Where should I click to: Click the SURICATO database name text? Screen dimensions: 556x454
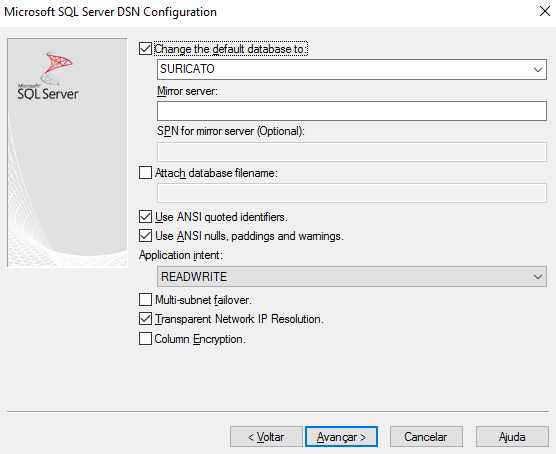pos(187,69)
